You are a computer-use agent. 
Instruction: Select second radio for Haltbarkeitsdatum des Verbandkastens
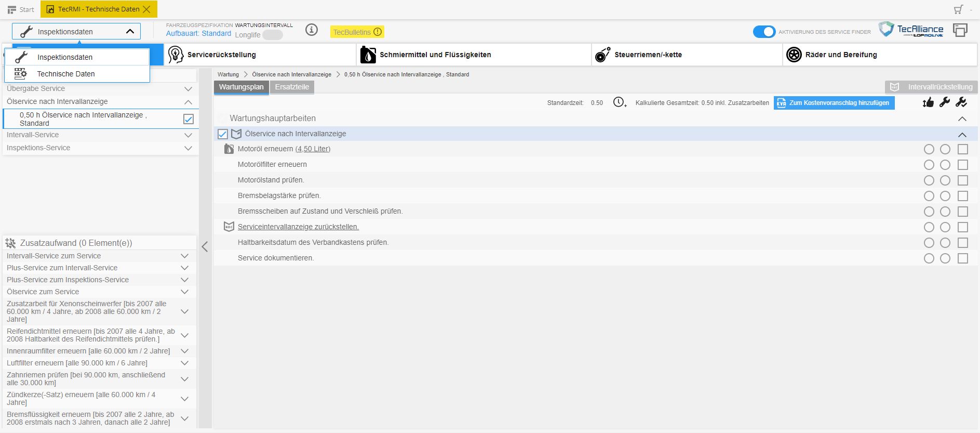(x=945, y=243)
